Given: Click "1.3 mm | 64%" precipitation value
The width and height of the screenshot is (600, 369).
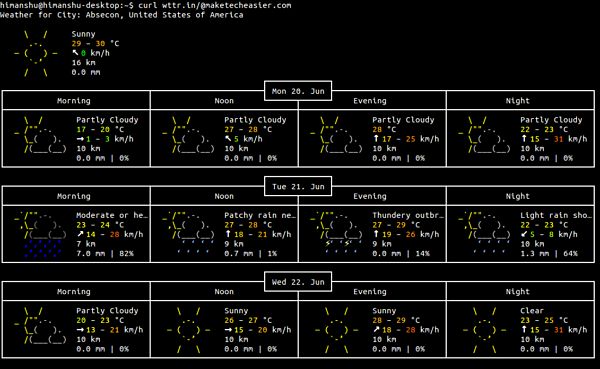Looking at the screenshot, I should coord(549,253).
